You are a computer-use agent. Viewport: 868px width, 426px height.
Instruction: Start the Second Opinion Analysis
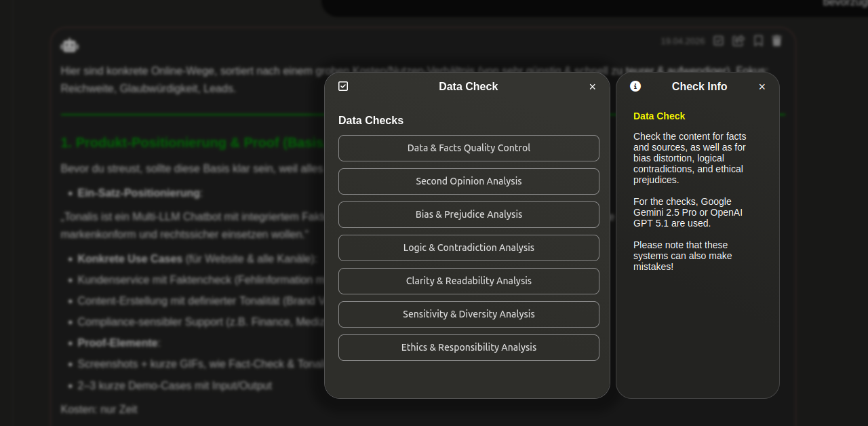pyautogui.click(x=469, y=181)
